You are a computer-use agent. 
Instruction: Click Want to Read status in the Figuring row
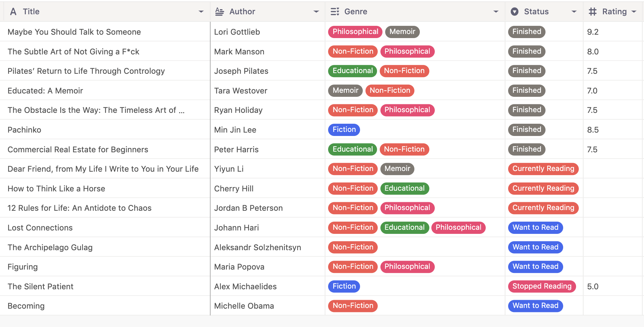point(536,266)
